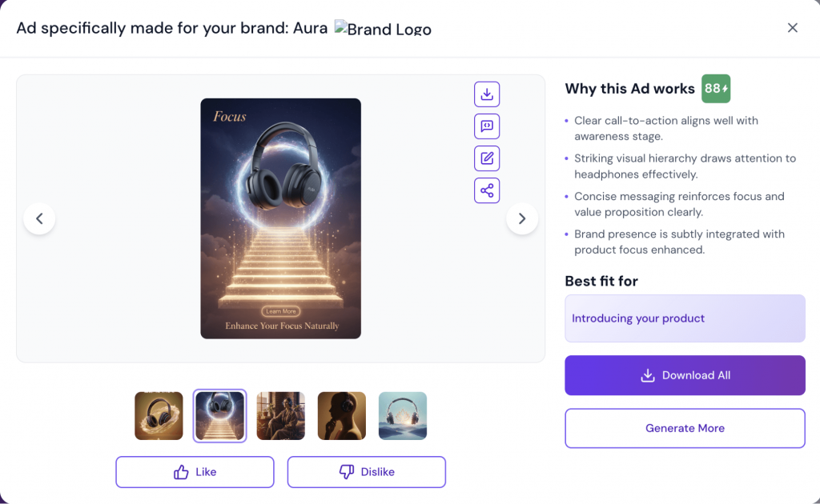Share the generated ad
The width and height of the screenshot is (820, 504).
(x=486, y=190)
